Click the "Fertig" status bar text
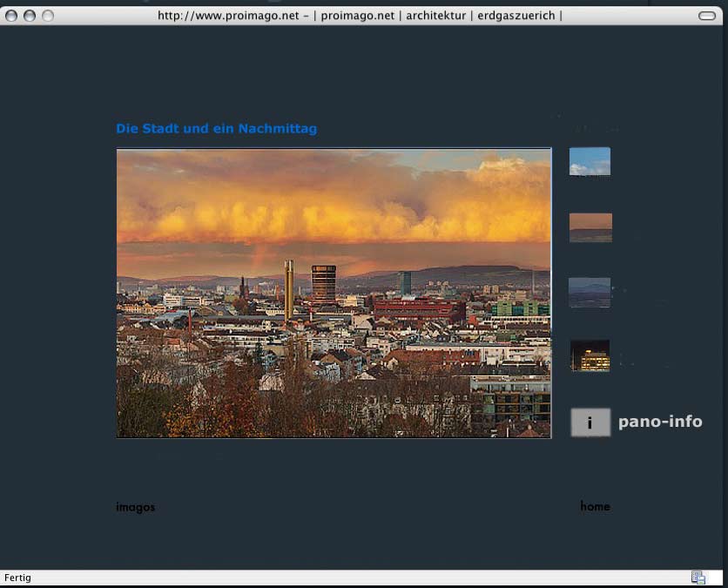728x588 pixels. click(17, 578)
